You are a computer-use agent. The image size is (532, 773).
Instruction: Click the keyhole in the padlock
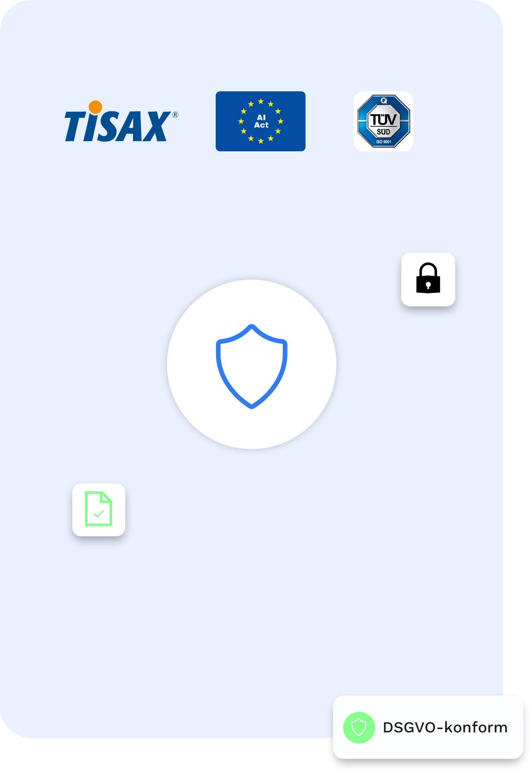[x=428, y=285]
